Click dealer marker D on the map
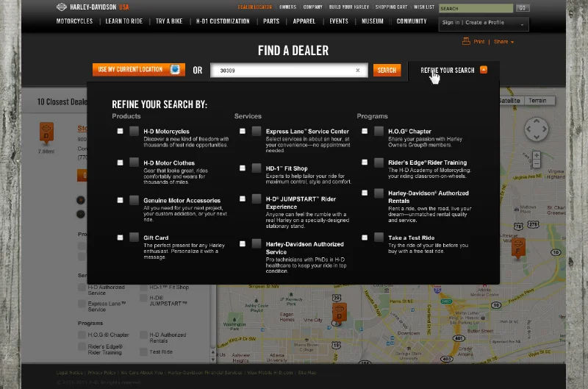The image size is (588, 389). 339,313
